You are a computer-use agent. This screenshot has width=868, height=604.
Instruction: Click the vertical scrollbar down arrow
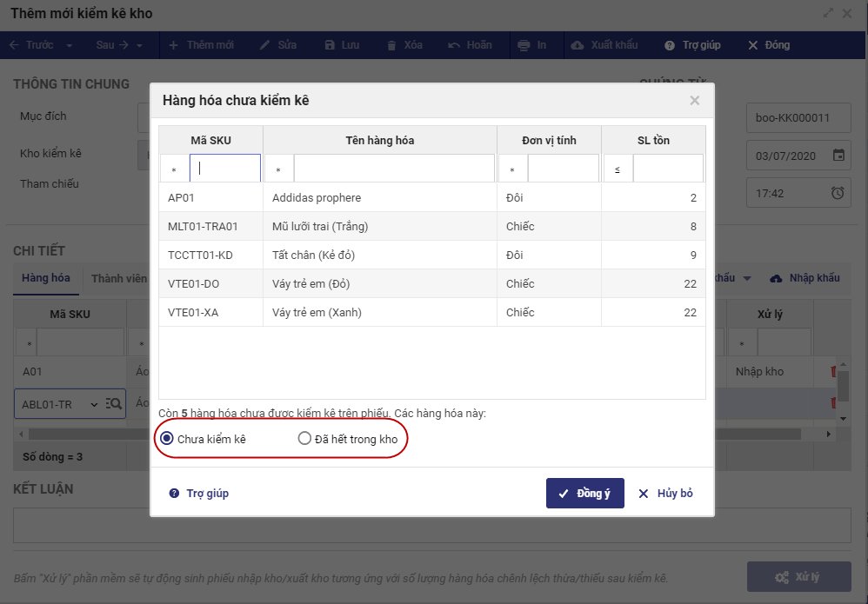[843, 419]
